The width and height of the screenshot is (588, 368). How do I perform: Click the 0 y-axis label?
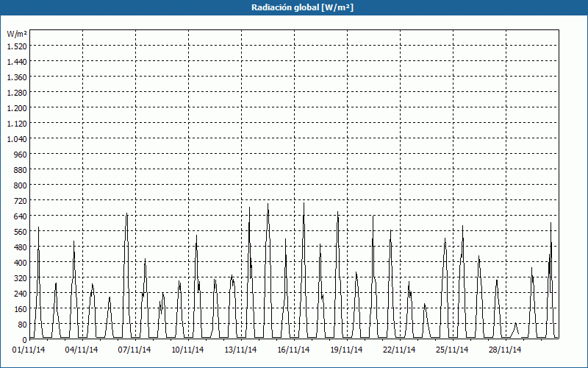tap(25, 340)
